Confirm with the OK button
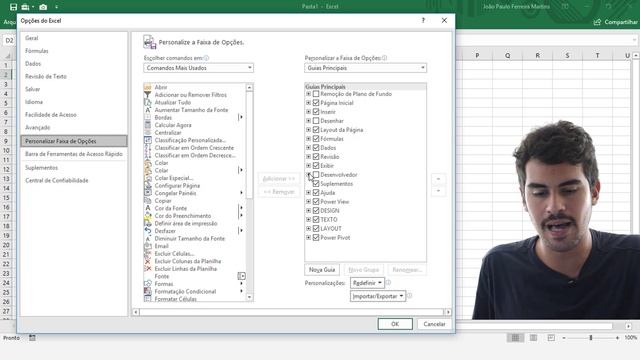This screenshot has height=360, width=640. tap(395, 324)
